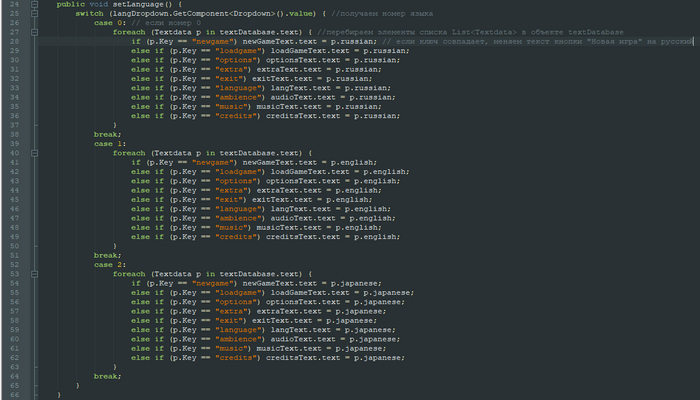Click line number 38 in the gutter
Screen dimensions: 700x400
click(x=14, y=134)
